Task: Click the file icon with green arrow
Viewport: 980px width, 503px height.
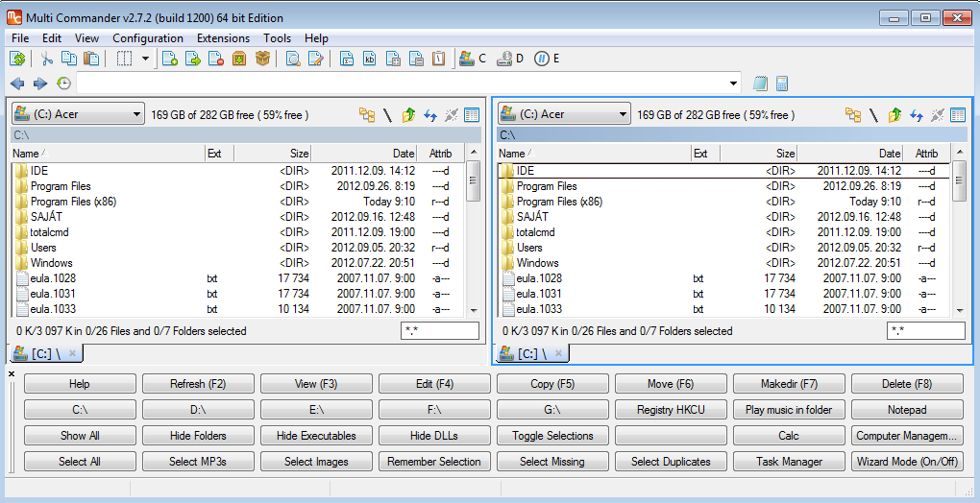Action: 193,59
